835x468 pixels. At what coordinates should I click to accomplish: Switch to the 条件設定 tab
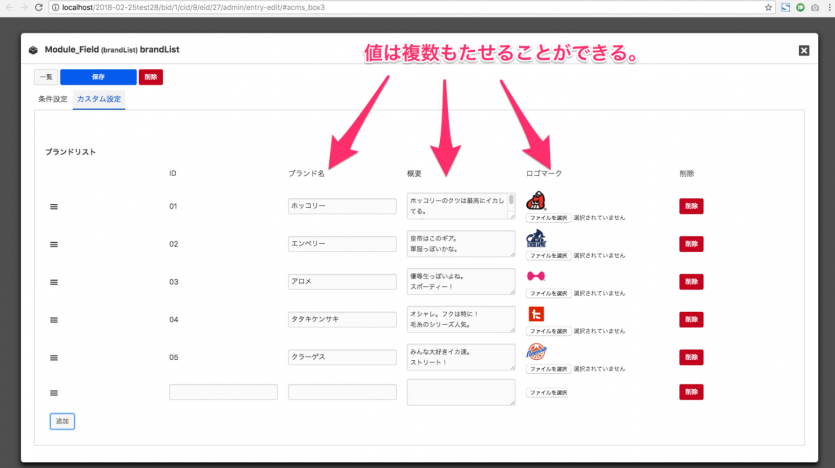pos(52,99)
